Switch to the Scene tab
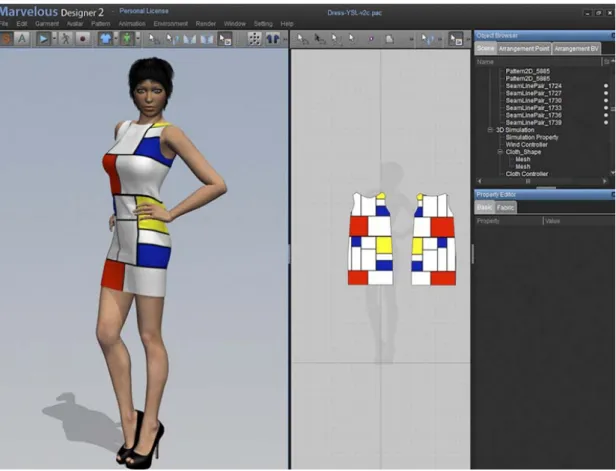The height and width of the screenshot is (471, 616). [486, 48]
